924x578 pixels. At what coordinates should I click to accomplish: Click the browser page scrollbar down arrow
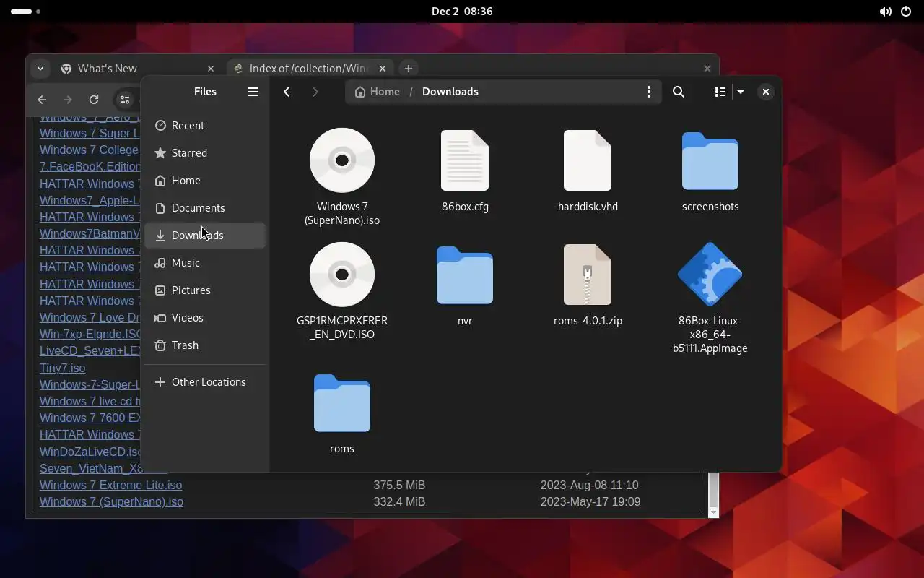pos(713,512)
